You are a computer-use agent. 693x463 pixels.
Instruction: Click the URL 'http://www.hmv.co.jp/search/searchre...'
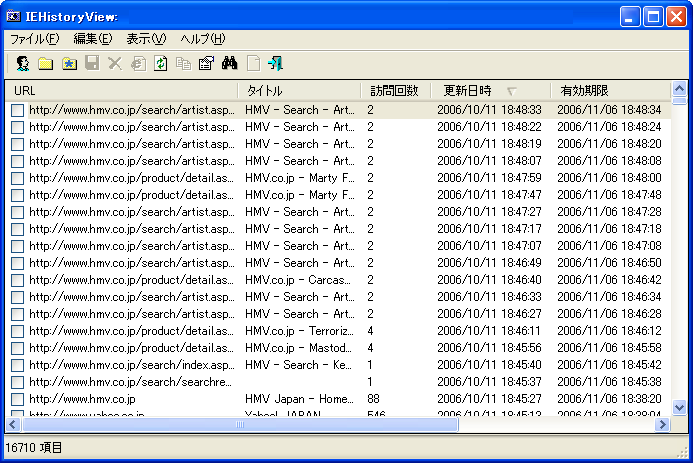point(130,382)
